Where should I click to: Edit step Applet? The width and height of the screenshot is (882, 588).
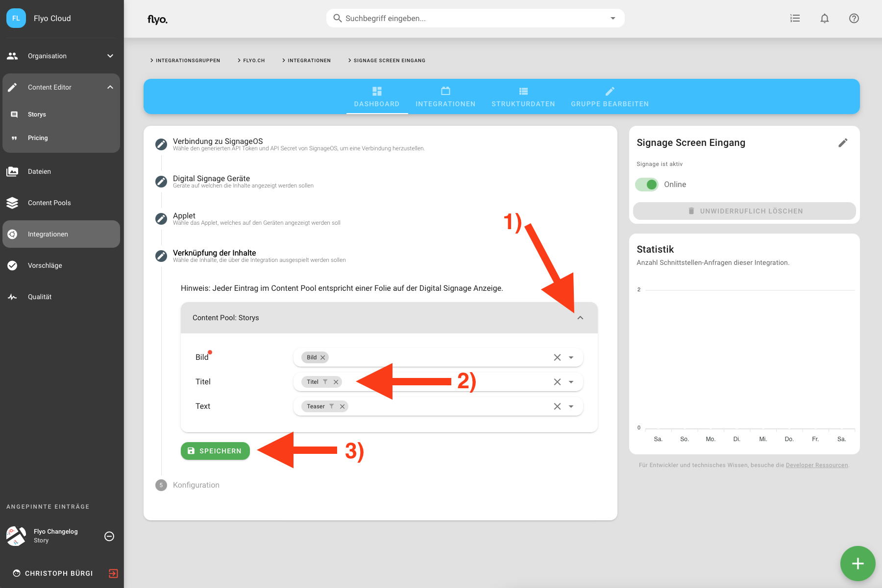coord(161,218)
